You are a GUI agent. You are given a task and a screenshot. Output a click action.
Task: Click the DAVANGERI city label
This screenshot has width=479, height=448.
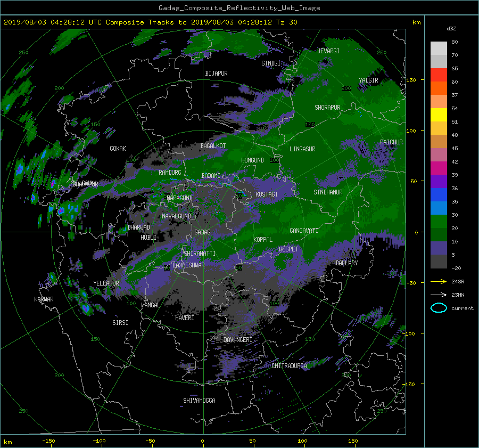(238, 340)
